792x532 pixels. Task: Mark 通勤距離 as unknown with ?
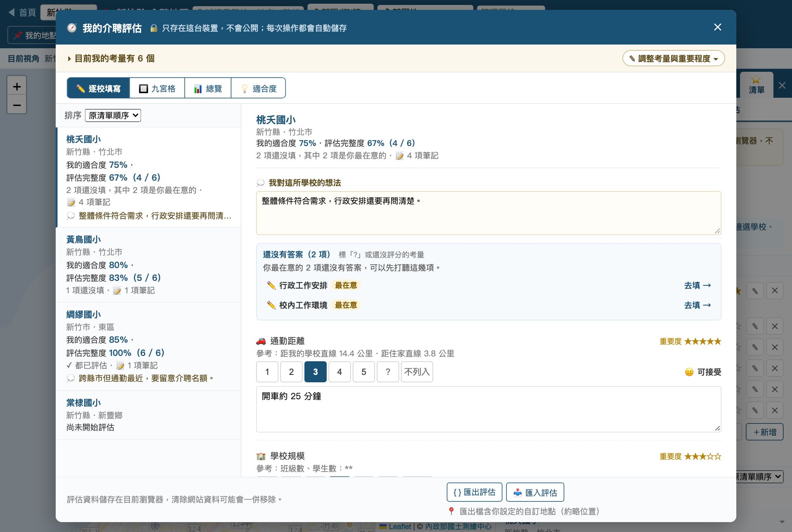388,372
